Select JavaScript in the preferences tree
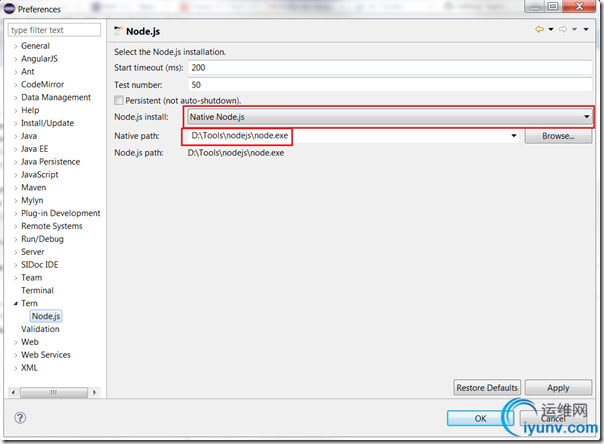Viewport: 604px width, 444px height. (40, 174)
